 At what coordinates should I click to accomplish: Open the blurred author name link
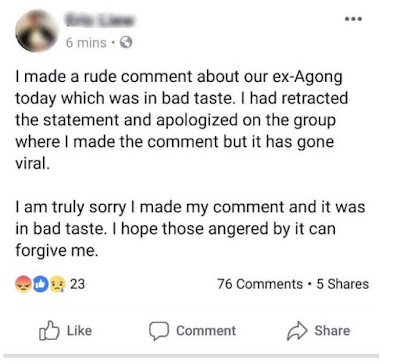pyautogui.click(x=101, y=20)
